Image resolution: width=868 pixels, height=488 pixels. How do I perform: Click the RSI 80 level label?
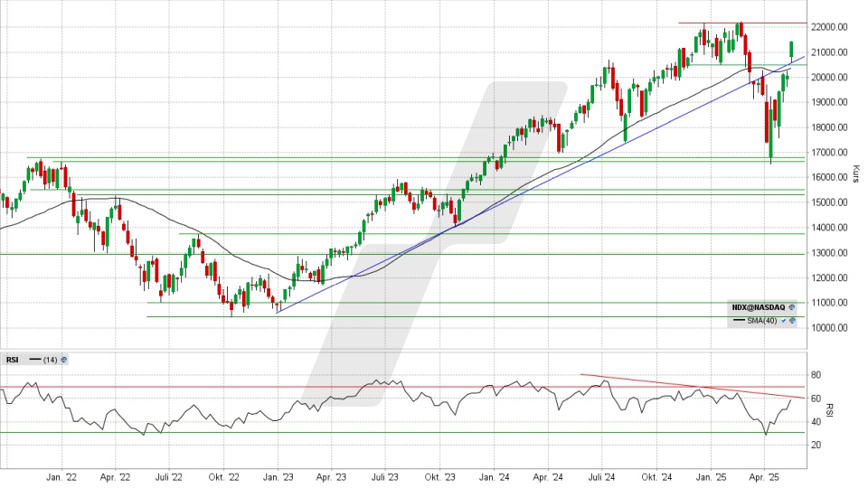[816, 375]
